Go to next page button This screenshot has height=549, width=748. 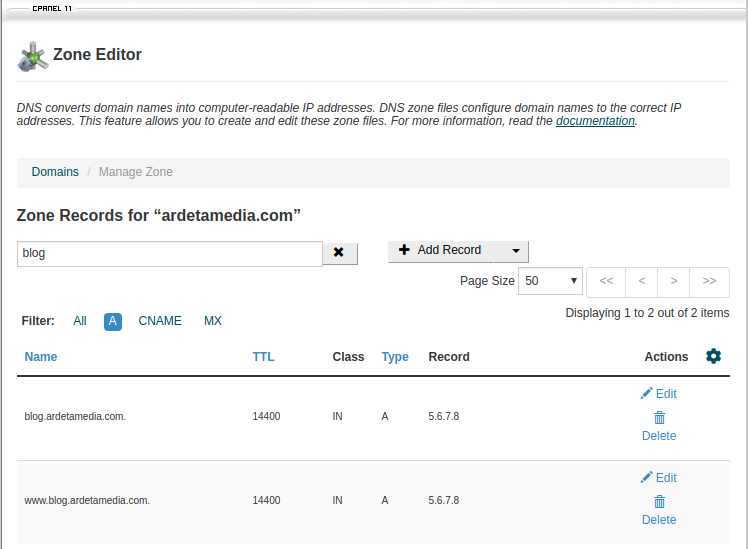click(674, 281)
